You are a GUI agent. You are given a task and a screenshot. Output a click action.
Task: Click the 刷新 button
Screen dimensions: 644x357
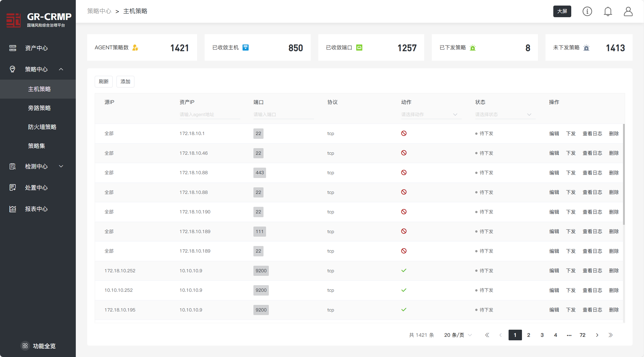(x=104, y=82)
